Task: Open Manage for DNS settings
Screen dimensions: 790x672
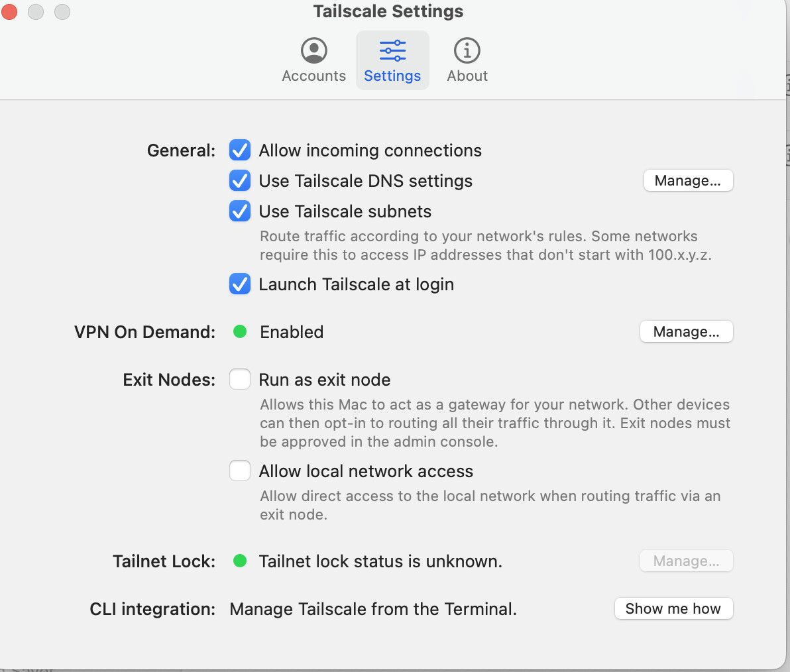Action: [x=688, y=180]
